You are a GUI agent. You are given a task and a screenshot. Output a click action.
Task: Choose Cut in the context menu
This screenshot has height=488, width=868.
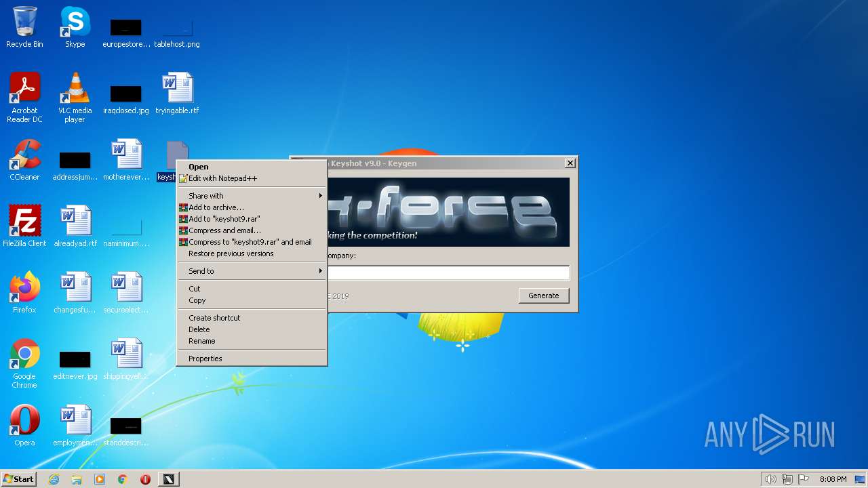point(252,289)
